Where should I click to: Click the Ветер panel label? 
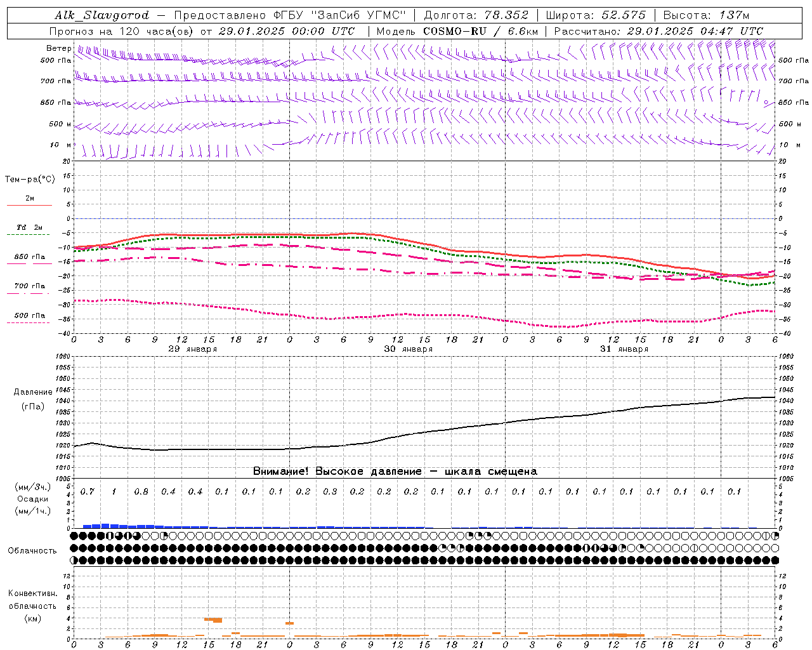58,48
